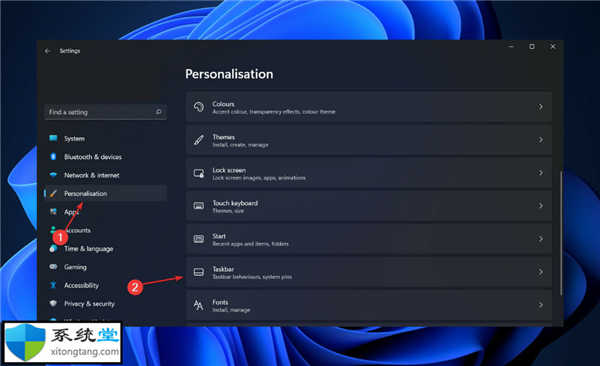Select Personalisation in the sidebar
The height and width of the screenshot is (366, 600).
pos(106,193)
